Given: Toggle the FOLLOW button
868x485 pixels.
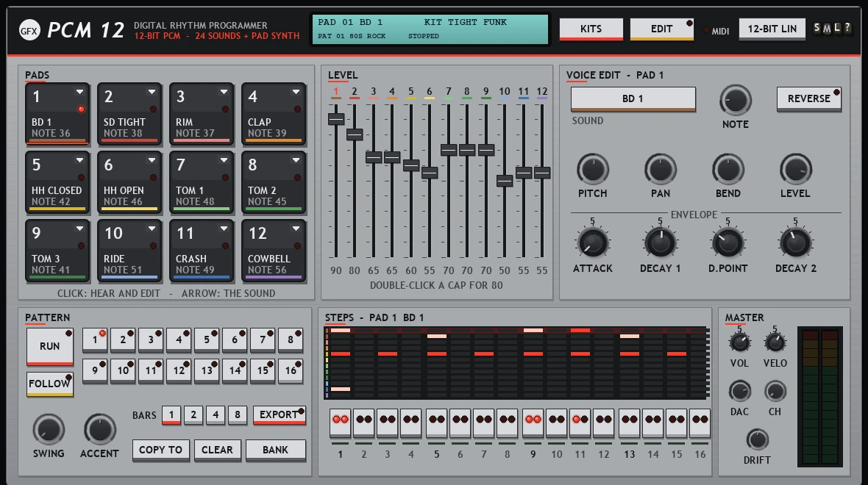Looking at the screenshot, I should click(50, 384).
